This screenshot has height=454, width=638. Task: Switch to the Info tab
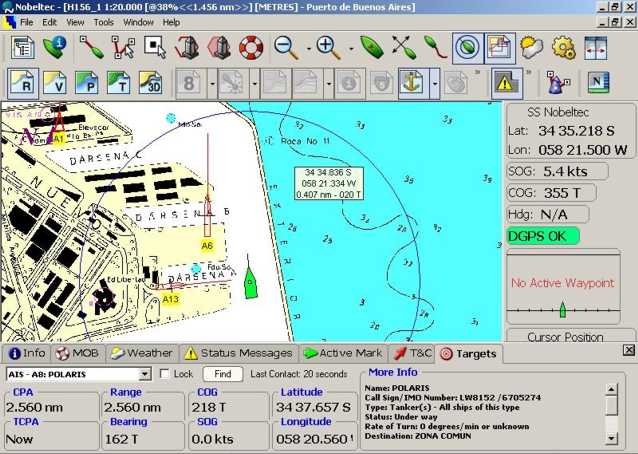[x=26, y=353]
